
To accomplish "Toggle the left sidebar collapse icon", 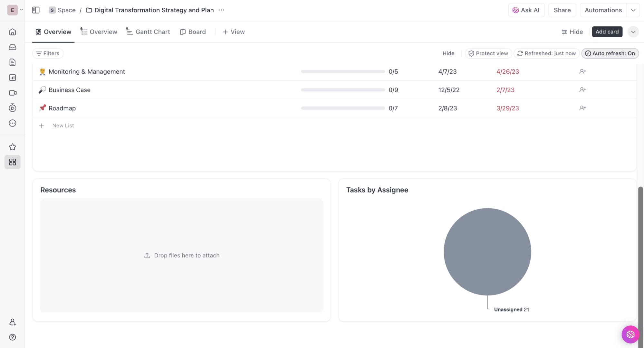I will (35, 9).
